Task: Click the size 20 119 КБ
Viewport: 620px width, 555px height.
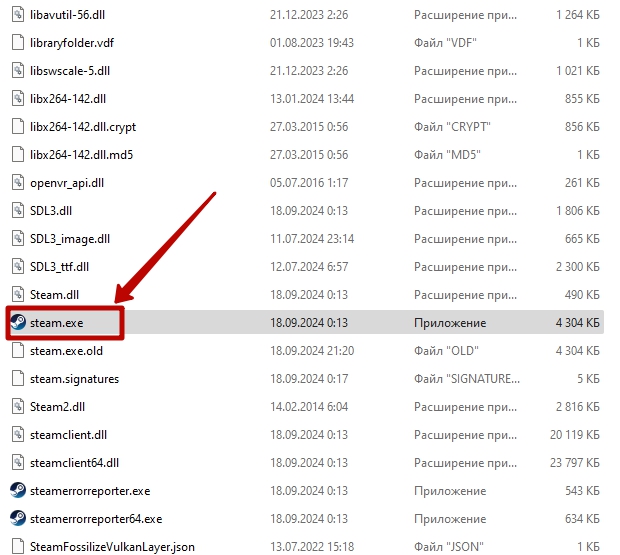Action: tap(575, 435)
